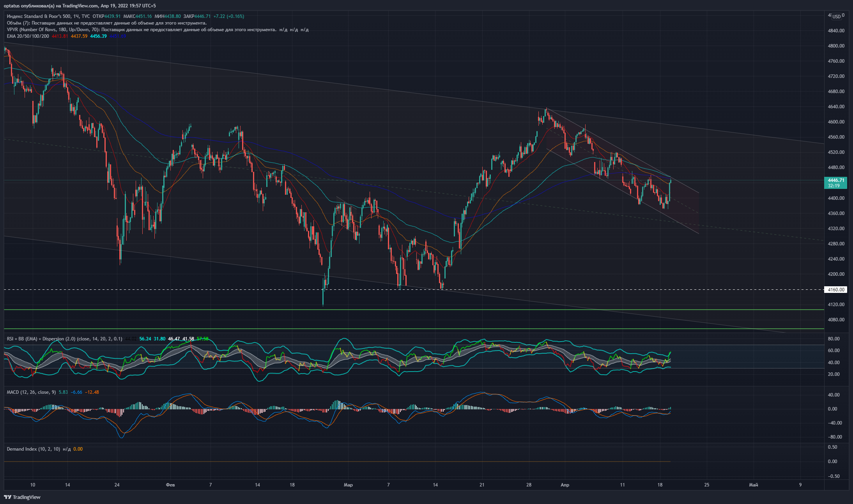853x504 pixels.
Task: Click the 4840.00 price axis label
Action: point(836,31)
